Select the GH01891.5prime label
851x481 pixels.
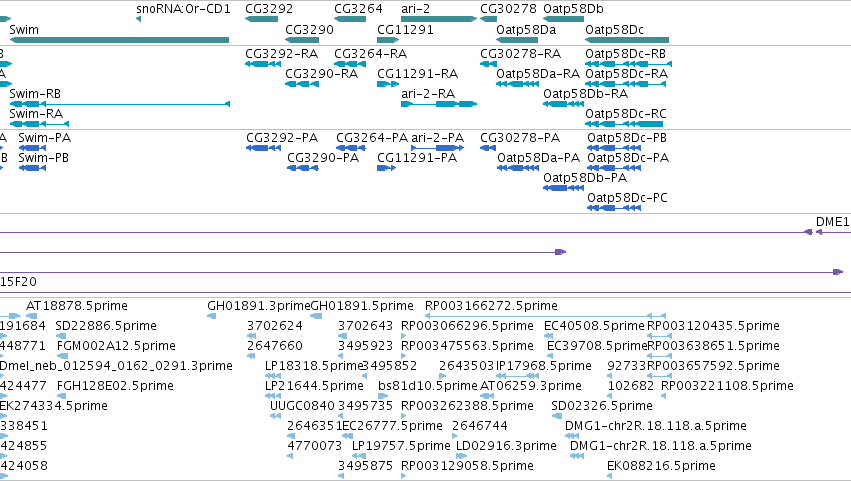tap(362, 306)
